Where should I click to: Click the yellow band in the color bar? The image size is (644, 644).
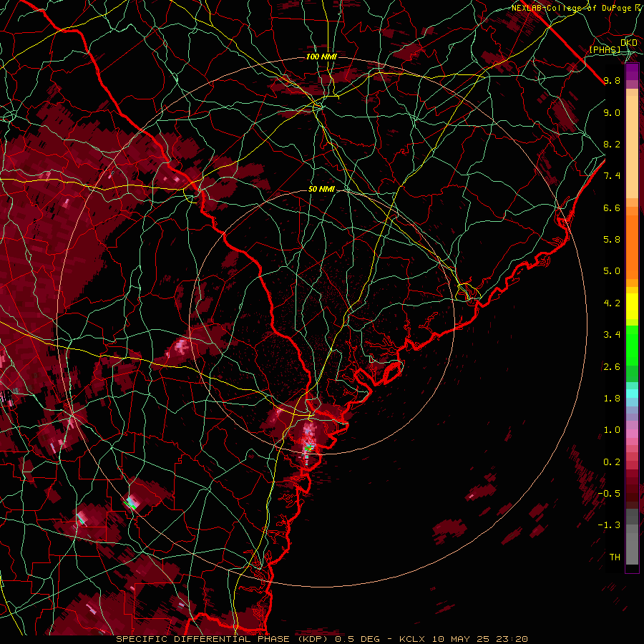(632, 306)
